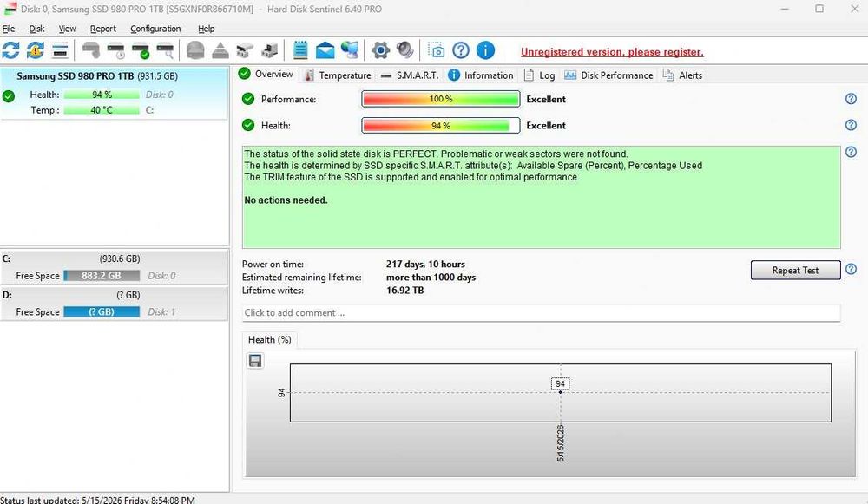Click the '16.92 TB' lifetime writes value
This screenshot has height=504, width=868.
pyautogui.click(x=404, y=291)
